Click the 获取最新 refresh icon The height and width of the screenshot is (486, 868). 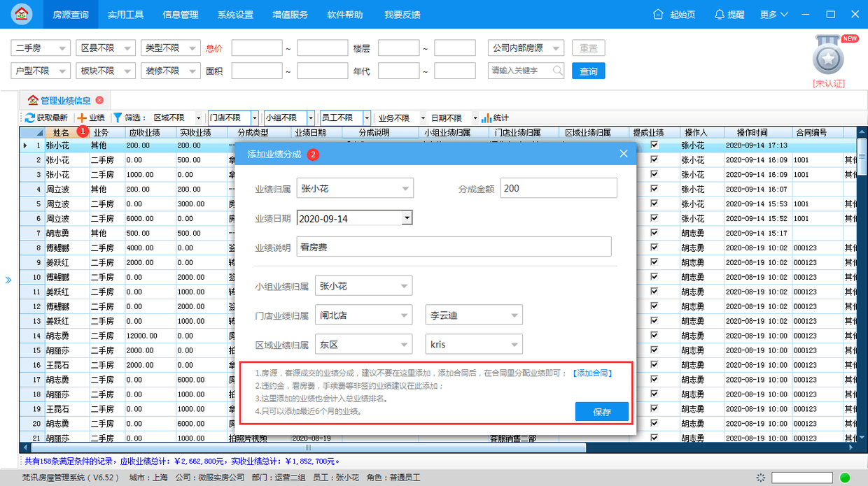[30, 118]
